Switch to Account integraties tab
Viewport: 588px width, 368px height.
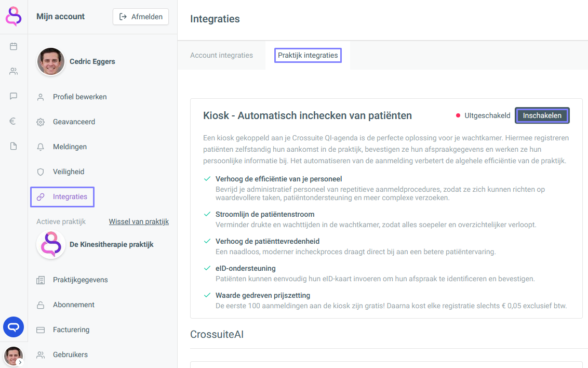221,55
